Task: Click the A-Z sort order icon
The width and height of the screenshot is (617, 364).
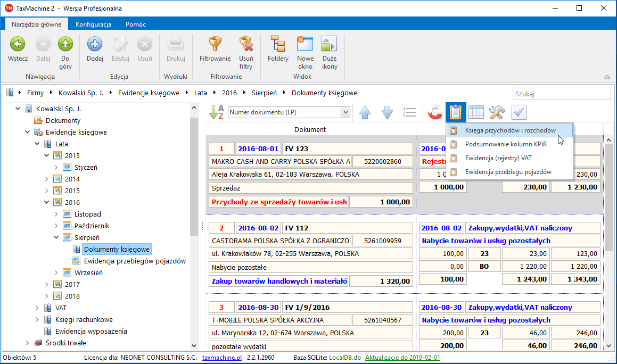Action: point(217,112)
